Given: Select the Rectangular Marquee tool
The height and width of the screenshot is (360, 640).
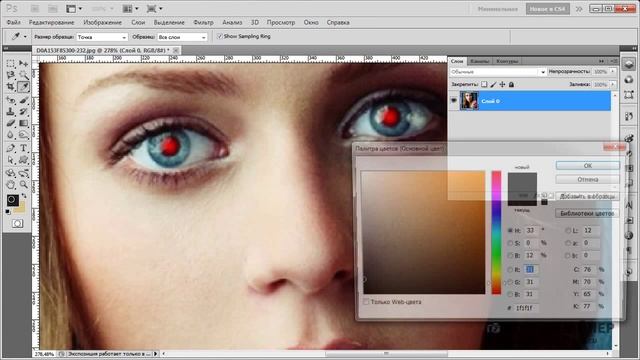Looking at the screenshot, I should tap(11, 63).
